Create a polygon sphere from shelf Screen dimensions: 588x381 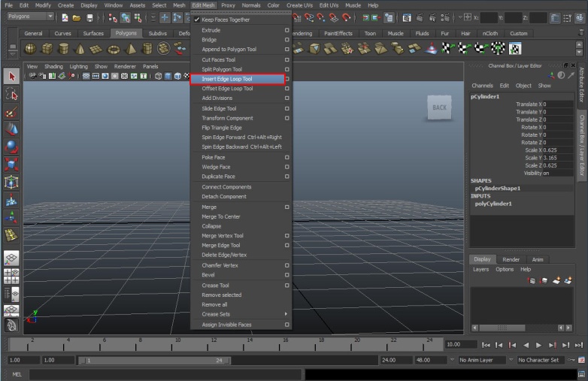(x=30, y=49)
